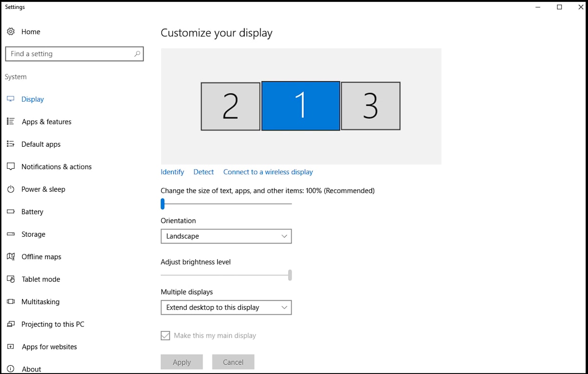Click the Detect link
The height and width of the screenshot is (374, 588).
tap(204, 172)
